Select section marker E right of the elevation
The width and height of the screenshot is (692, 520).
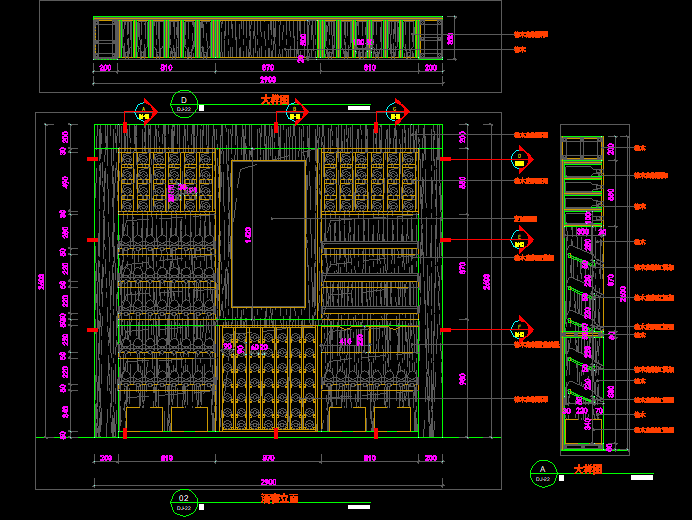(x=521, y=240)
